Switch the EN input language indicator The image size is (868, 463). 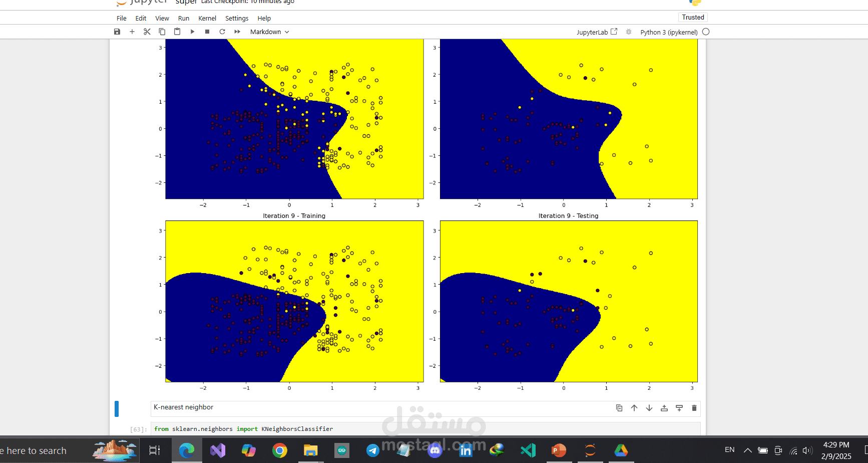tap(730, 450)
